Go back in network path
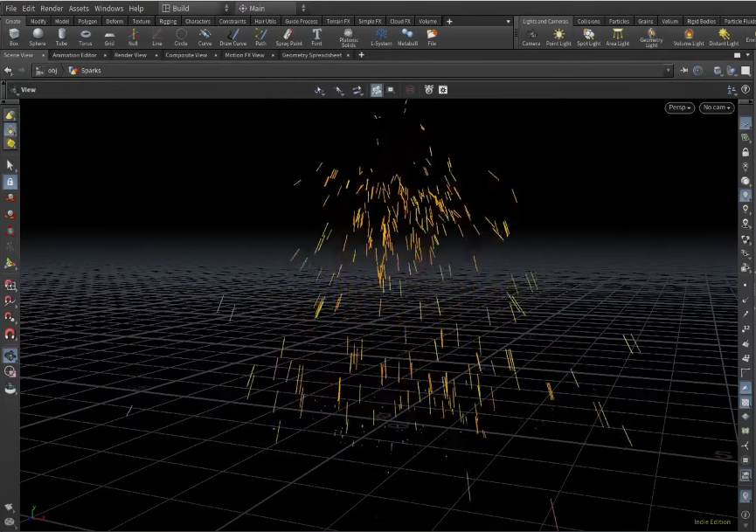This screenshot has height=532, width=756. click(x=8, y=71)
